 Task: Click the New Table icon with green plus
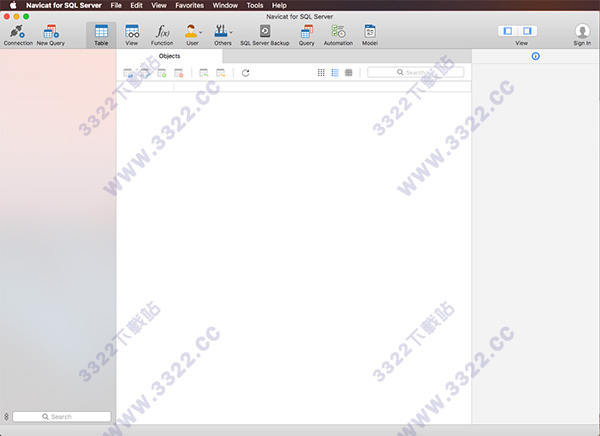(x=162, y=73)
